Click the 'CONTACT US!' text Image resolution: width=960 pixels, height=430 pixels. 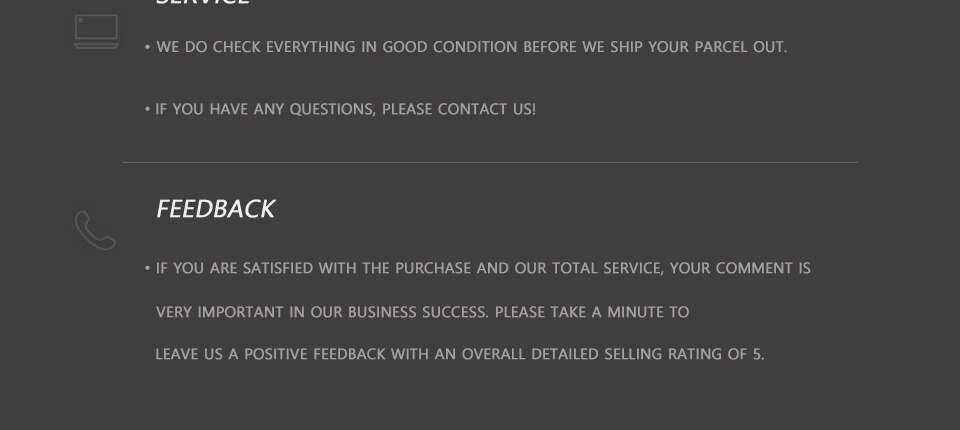click(x=487, y=109)
